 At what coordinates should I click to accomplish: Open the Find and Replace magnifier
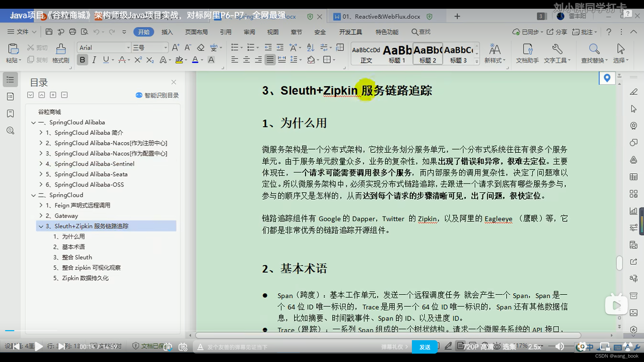(594, 54)
